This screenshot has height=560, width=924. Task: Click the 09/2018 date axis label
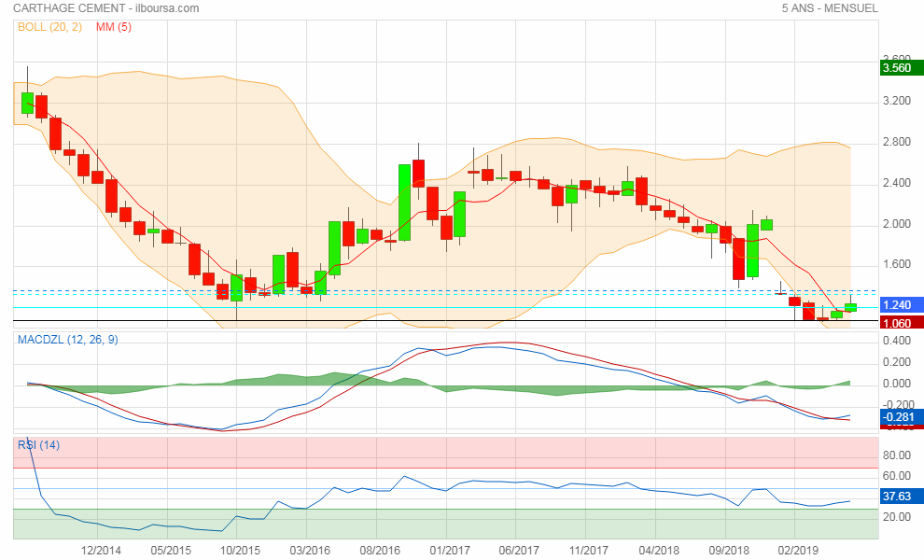pos(729,551)
